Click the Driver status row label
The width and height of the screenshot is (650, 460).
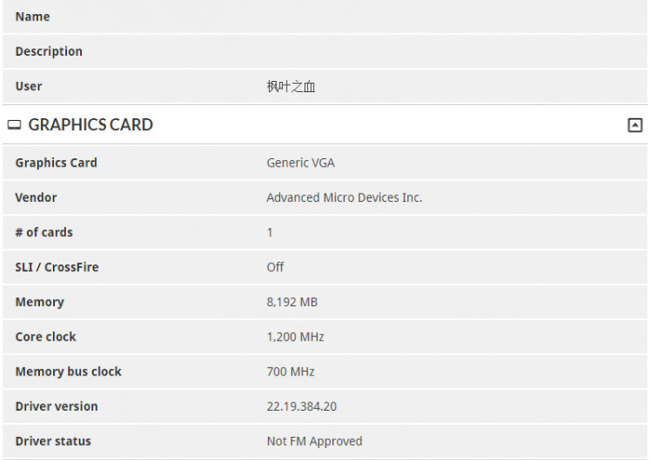(x=53, y=441)
